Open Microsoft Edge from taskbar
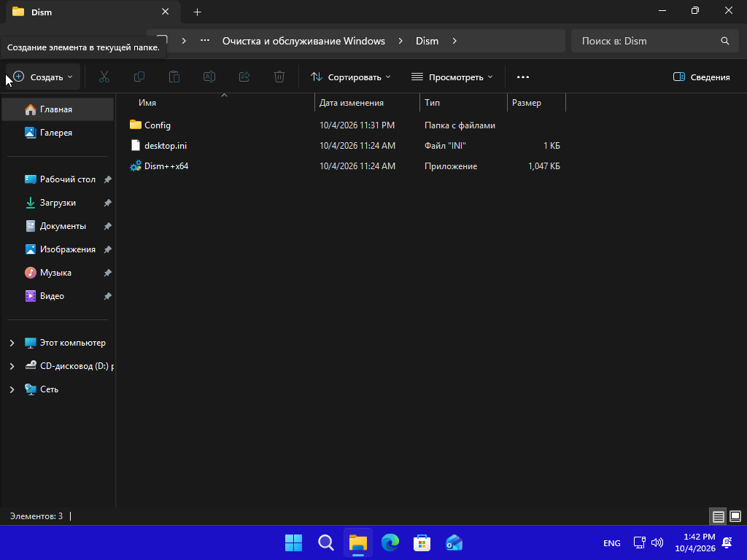Image resolution: width=747 pixels, height=560 pixels. click(390, 542)
